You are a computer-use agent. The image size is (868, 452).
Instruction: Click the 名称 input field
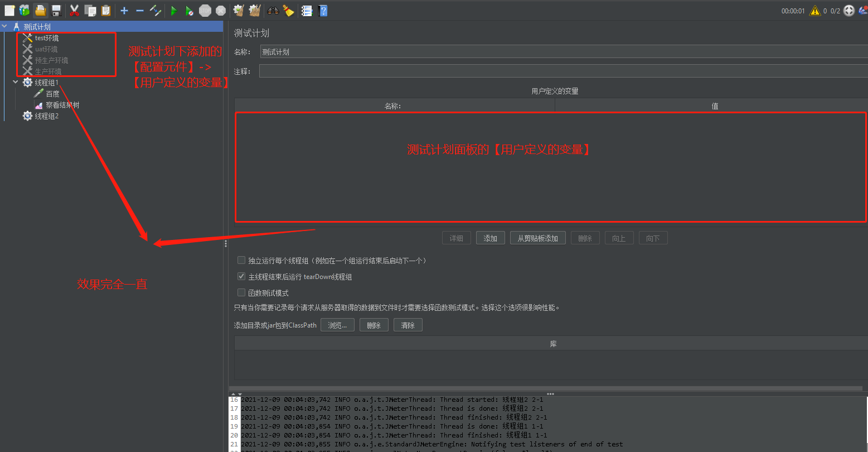pyautogui.click(x=564, y=52)
